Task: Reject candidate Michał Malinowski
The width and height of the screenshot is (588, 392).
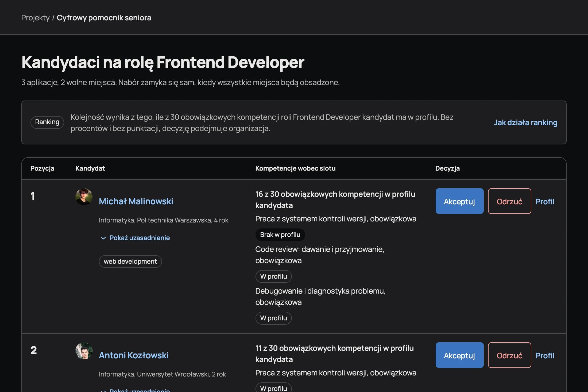Action: [509, 201]
